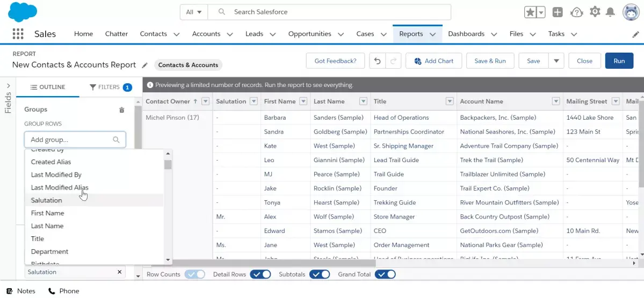644x298 pixels.
Task: Click the Got Feedback? button
Action: tap(335, 61)
